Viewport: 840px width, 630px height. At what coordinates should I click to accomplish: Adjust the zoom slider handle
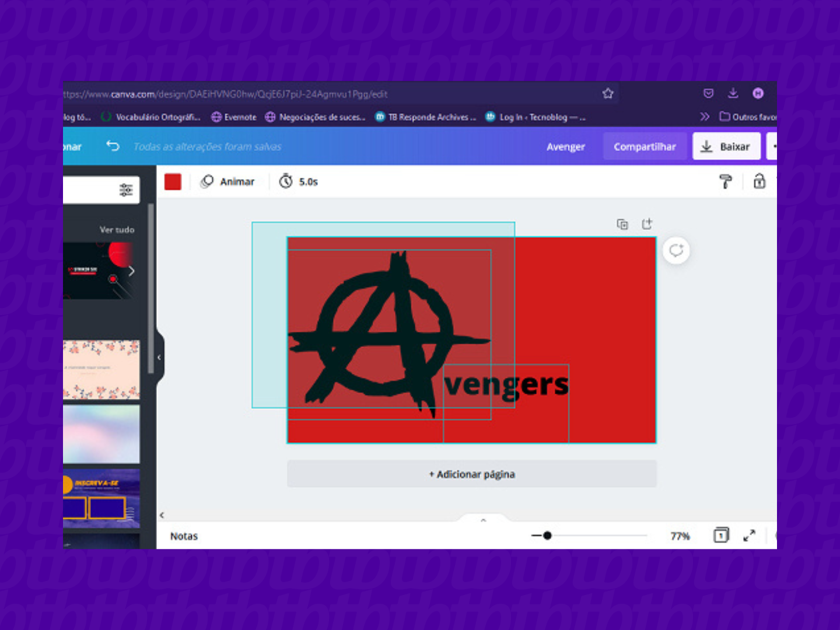547,535
